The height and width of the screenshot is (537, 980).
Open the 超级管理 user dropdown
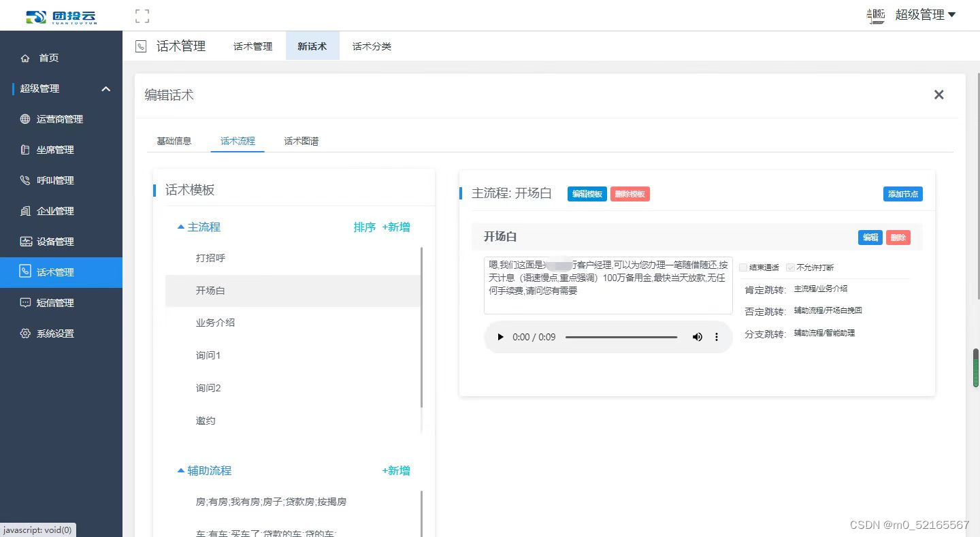click(x=925, y=15)
